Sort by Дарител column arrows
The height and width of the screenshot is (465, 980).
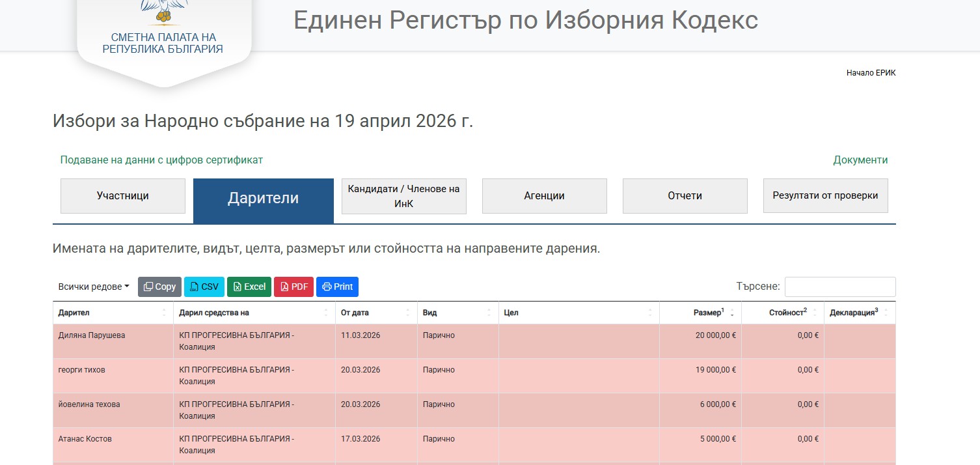164,313
